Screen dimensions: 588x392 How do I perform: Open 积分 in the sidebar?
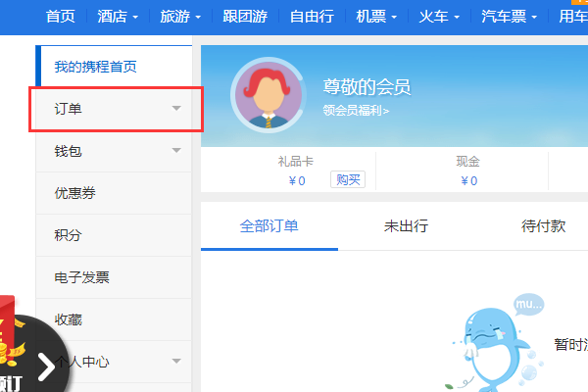coord(114,235)
